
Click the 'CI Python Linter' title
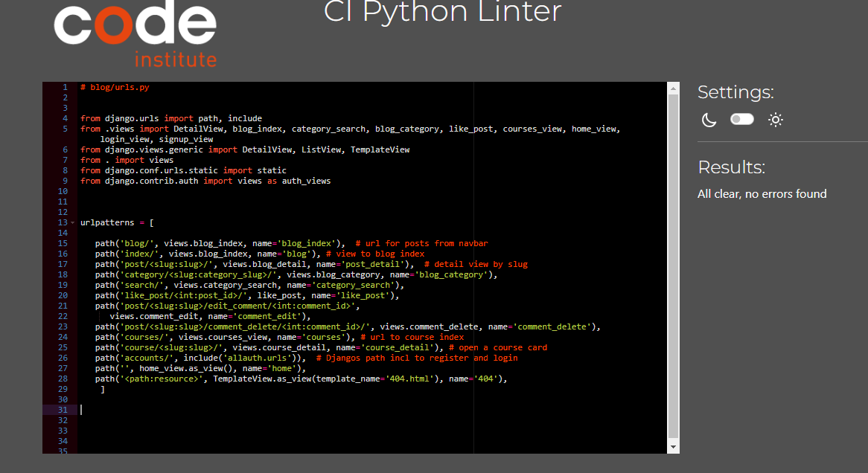pos(442,12)
